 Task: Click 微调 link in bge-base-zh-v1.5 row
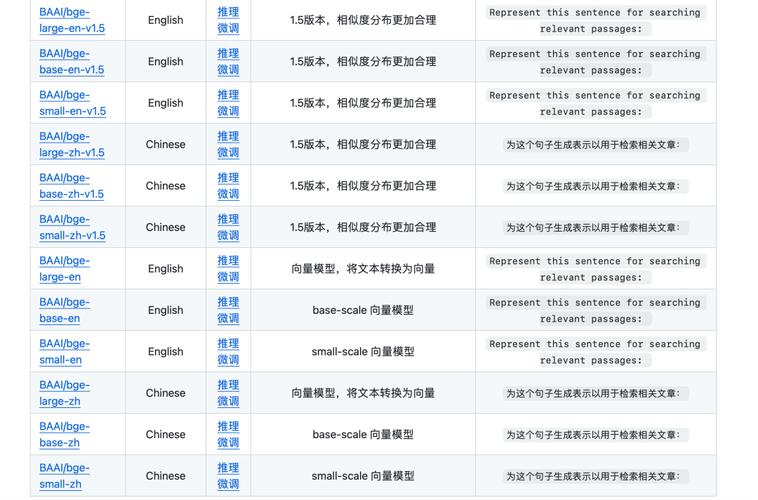228,194
